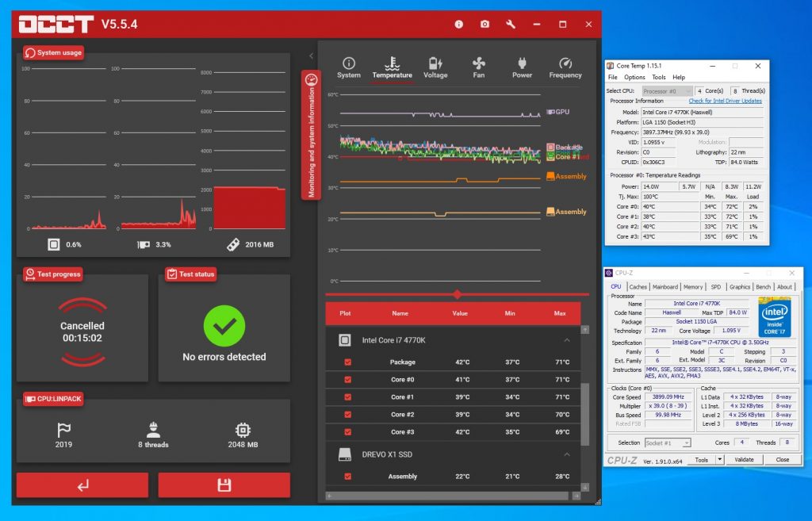The image size is (812, 521).
Task: Click the Intel Core i7 logo in CPU-Z
Action: click(774, 317)
